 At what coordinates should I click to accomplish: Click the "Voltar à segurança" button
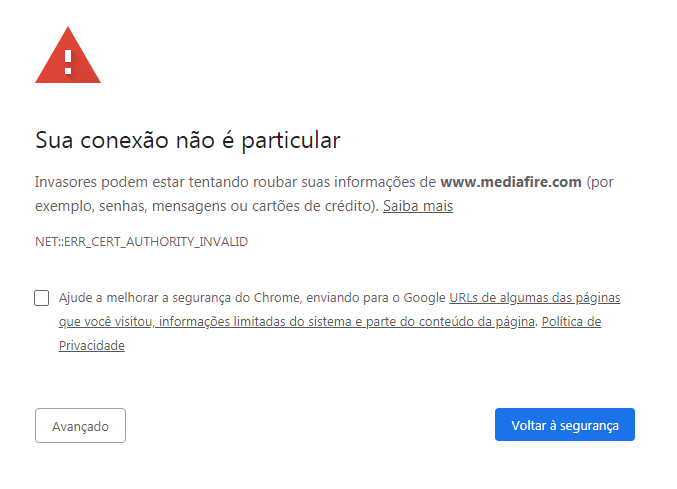[564, 425]
